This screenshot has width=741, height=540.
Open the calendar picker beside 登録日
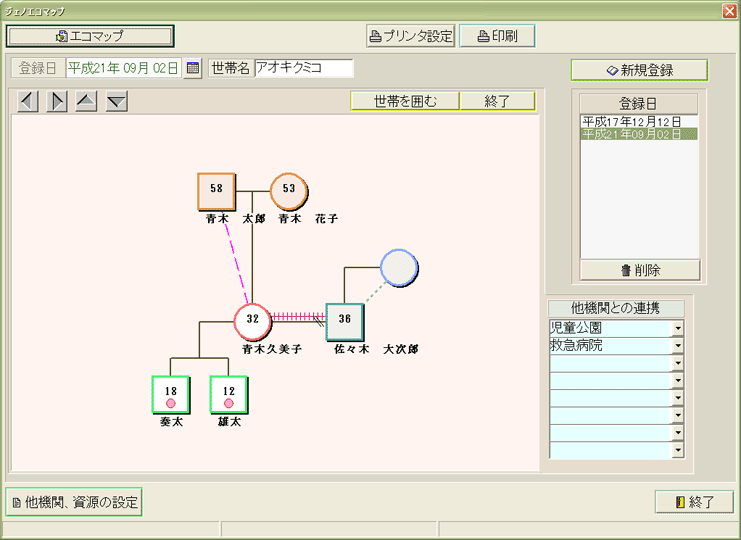pos(192,69)
